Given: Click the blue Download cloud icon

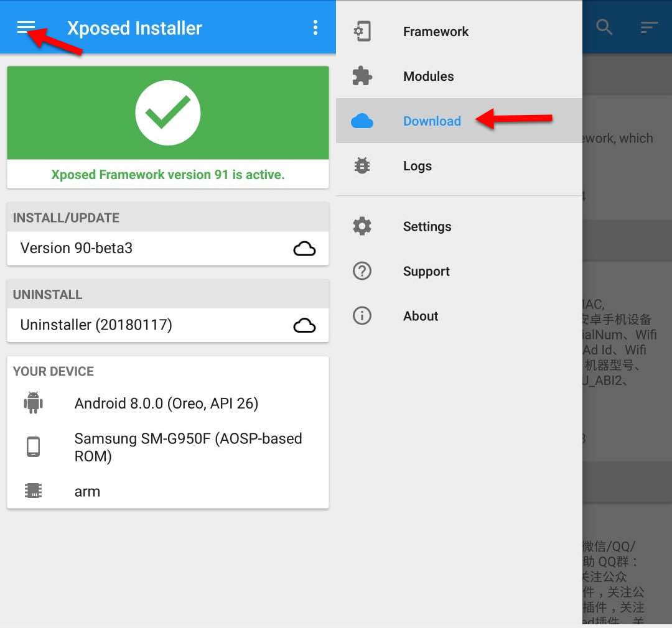Looking at the screenshot, I should (362, 121).
